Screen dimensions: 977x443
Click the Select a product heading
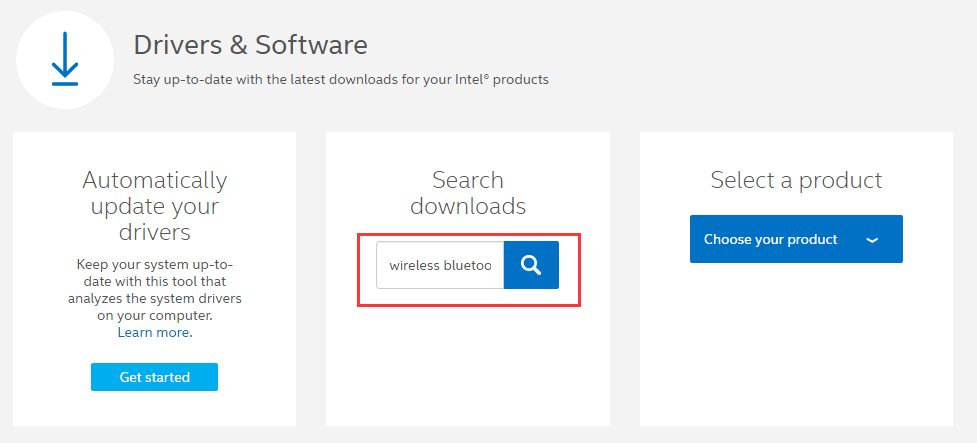pos(796,180)
